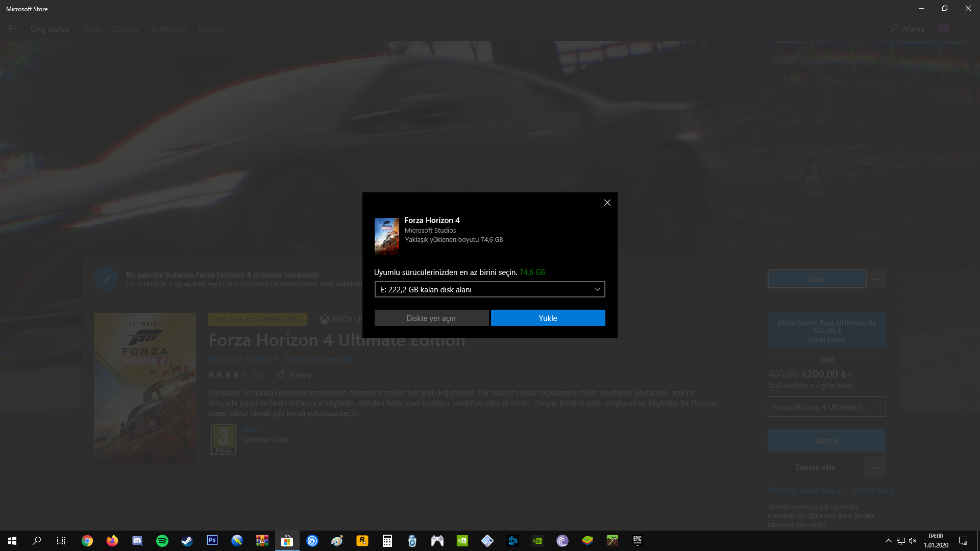Expand the Forza Horizon 4 Ultimate edition dropdown

826,407
